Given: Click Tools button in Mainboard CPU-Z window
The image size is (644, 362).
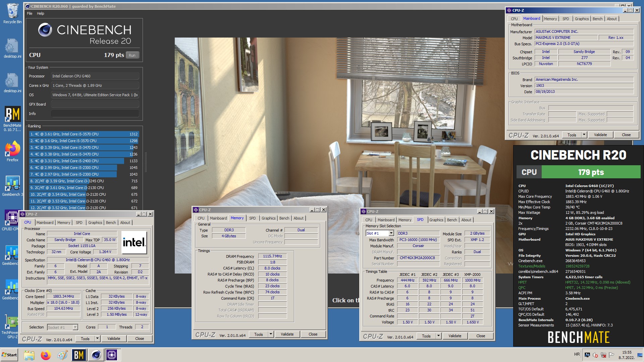Looking at the screenshot, I should click(572, 135).
